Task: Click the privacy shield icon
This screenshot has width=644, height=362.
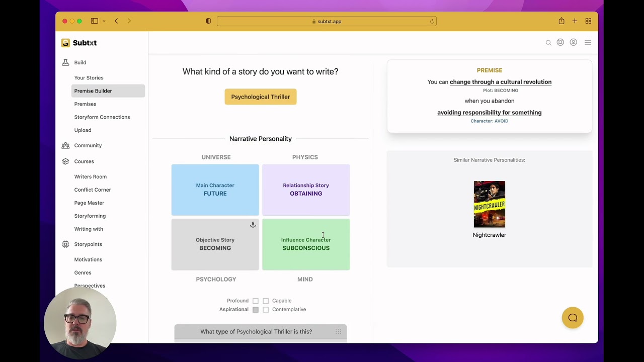Action: tap(208, 21)
